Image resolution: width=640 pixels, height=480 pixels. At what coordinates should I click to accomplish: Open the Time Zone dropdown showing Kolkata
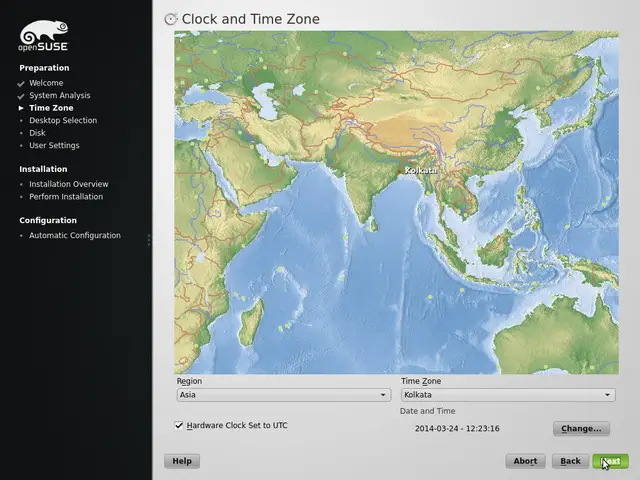pyautogui.click(x=508, y=395)
